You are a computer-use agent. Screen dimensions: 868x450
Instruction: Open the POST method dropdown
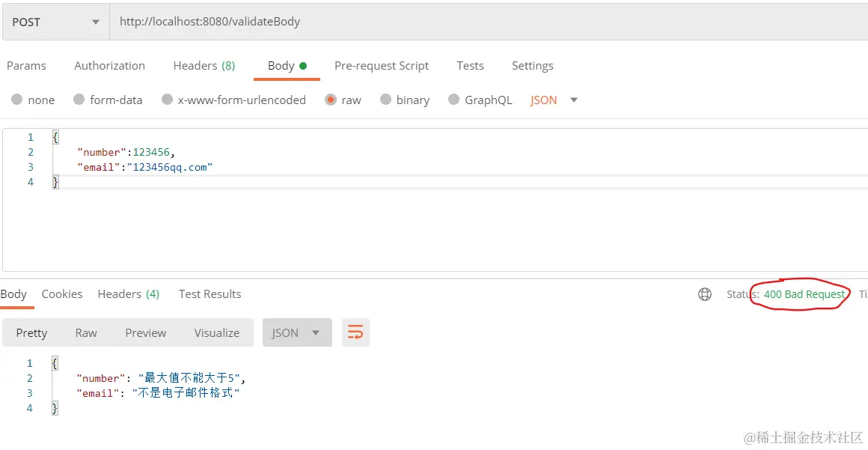[56, 22]
